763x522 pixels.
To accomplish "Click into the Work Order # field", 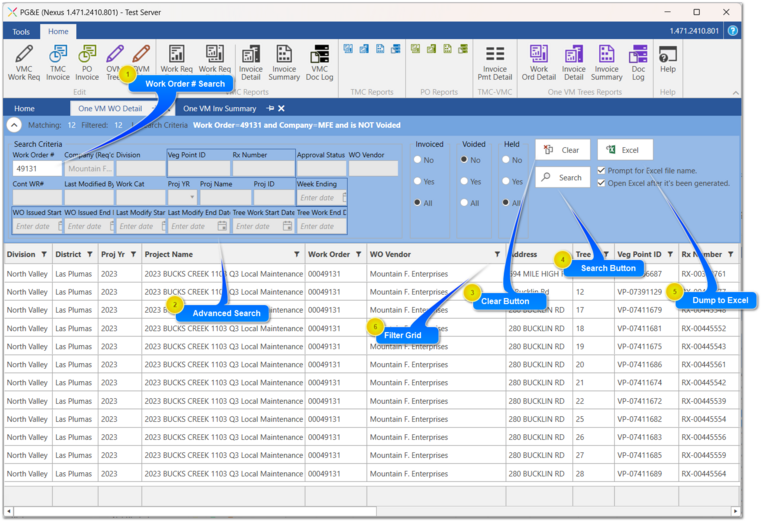I will [36, 169].
